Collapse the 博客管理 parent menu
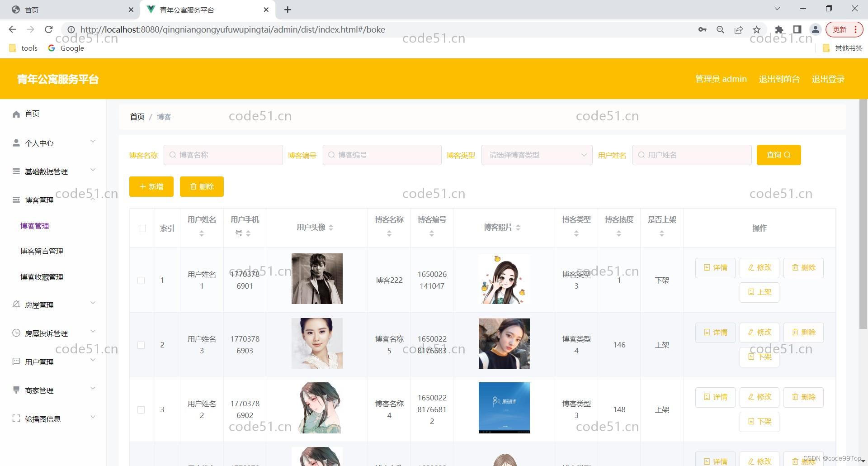The height and width of the screenshot is (466, 868). pos(53,200)
